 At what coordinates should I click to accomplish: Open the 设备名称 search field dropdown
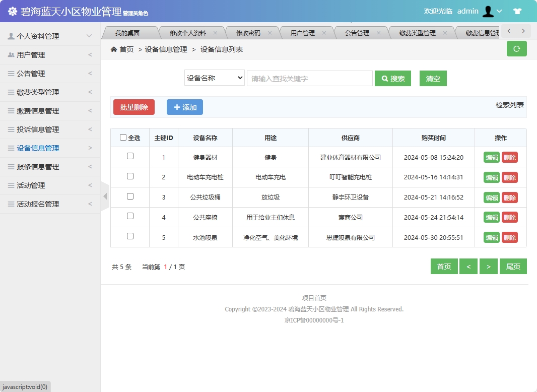coord(214,78)
